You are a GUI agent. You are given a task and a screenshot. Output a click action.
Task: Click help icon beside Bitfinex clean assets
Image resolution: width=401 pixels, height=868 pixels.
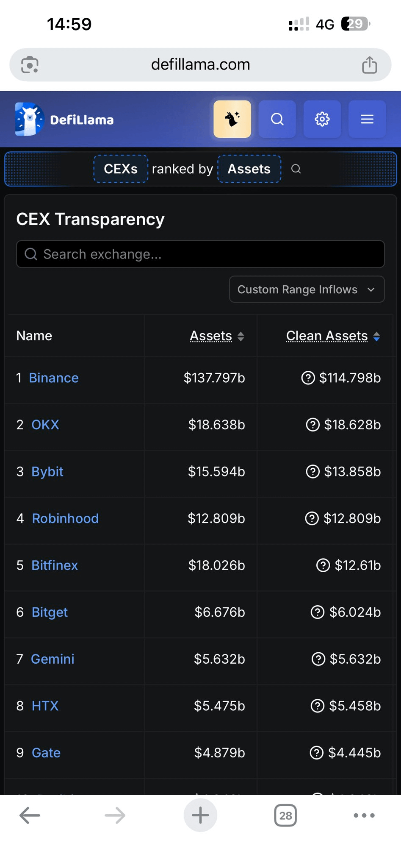pos(323,565)
